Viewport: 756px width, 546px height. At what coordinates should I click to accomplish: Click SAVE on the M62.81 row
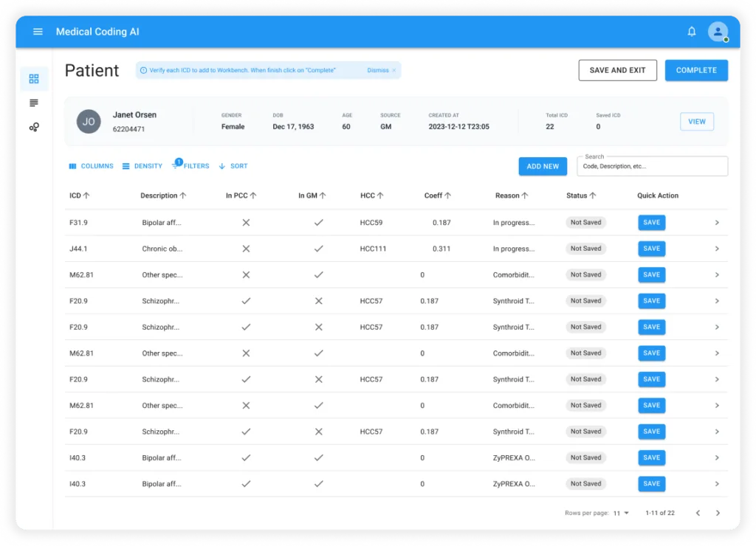651,274
